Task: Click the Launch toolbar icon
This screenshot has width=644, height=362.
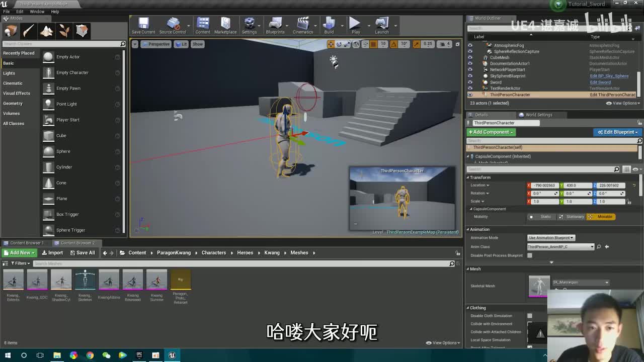Action: tap(382, 26)
